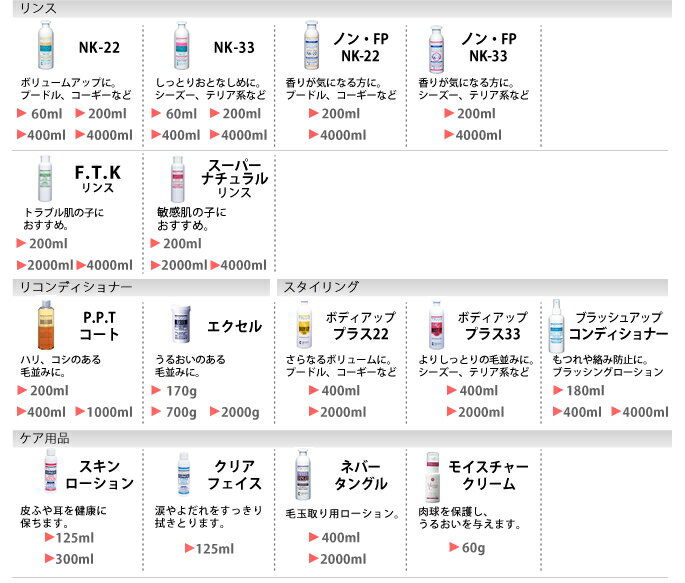Choose ノン・FP NK-22 200ml option

tap(341, 114)
